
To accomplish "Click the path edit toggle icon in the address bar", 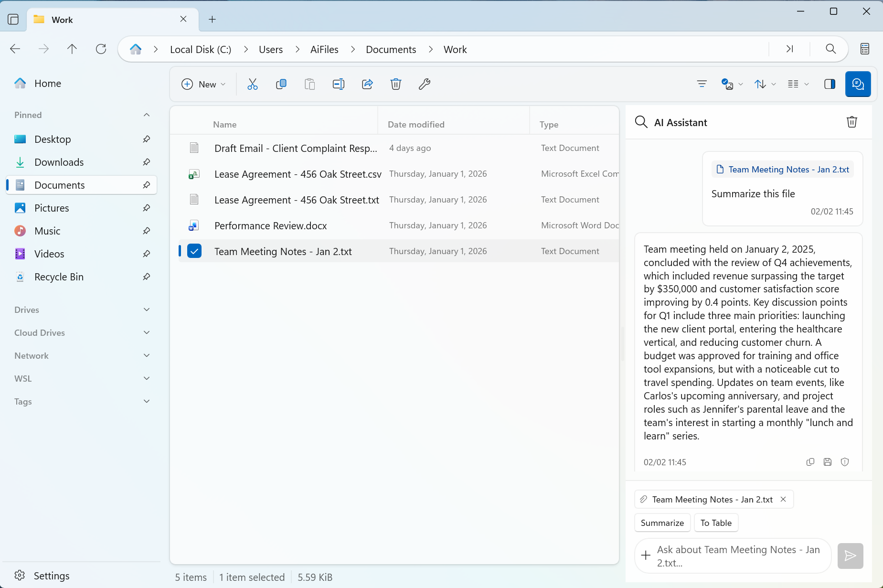I will pyautogui.click(x=789, y=49).
